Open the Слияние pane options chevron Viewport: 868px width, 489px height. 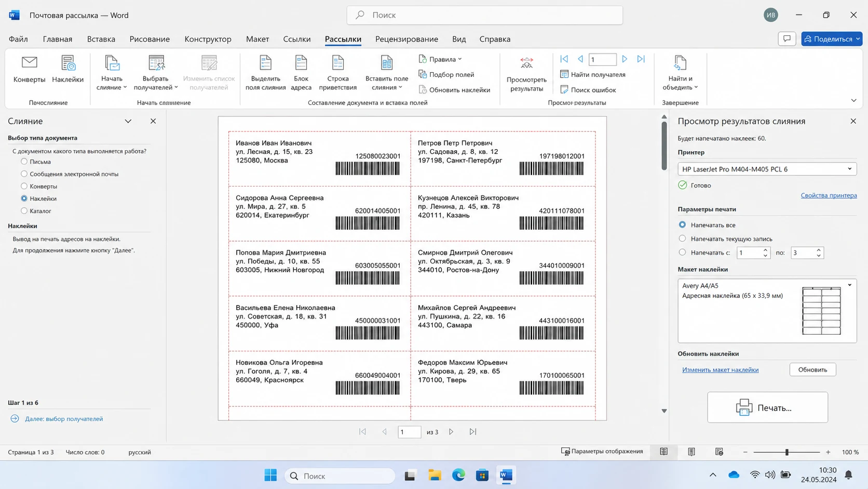tap(128, 121)
